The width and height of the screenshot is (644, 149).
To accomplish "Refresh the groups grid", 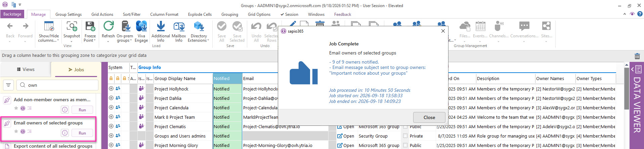I will pos(108,26).
